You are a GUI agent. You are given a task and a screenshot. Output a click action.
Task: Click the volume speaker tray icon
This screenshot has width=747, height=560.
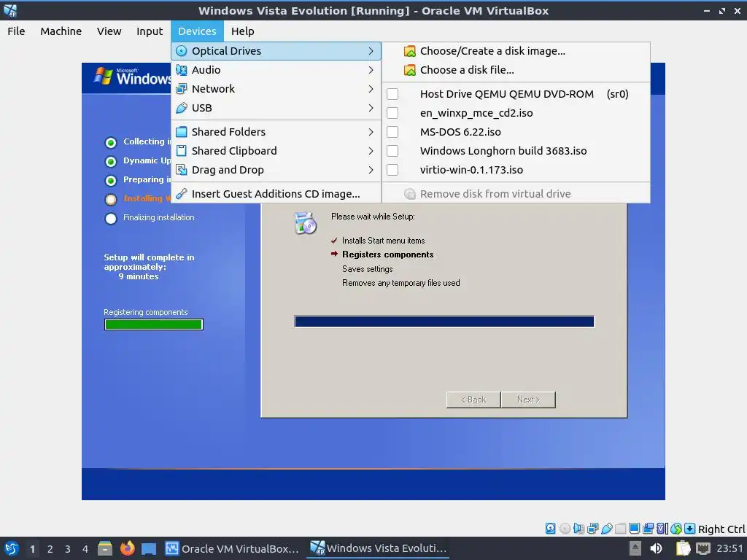(x=656, y=548)
